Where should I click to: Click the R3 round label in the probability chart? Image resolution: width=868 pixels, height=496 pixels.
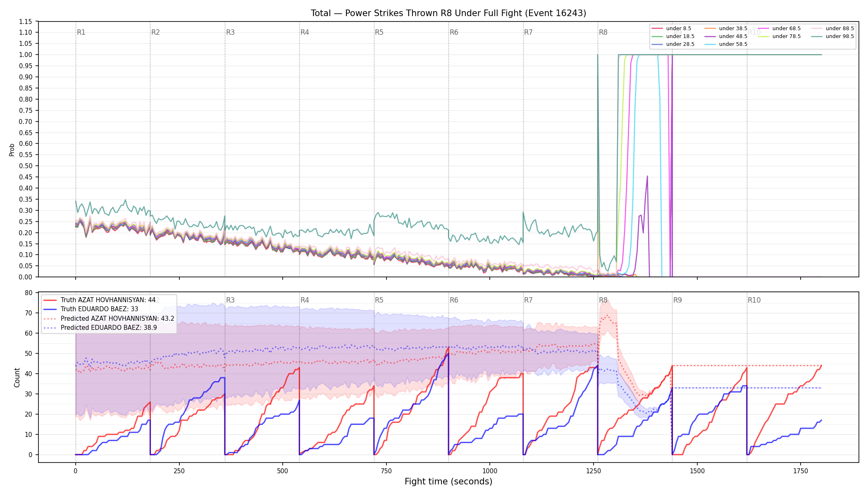[230, 32]
